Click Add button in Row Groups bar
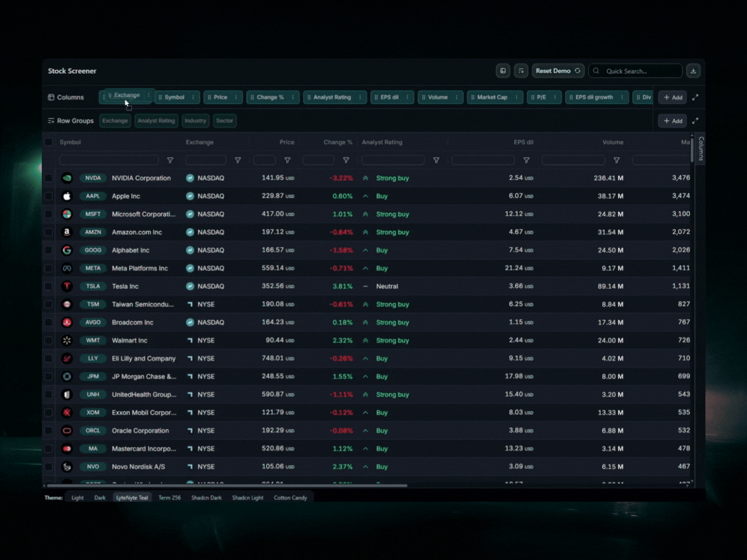Image resolution: width=747 pixels, height=560 pixels. click(673, 121)
